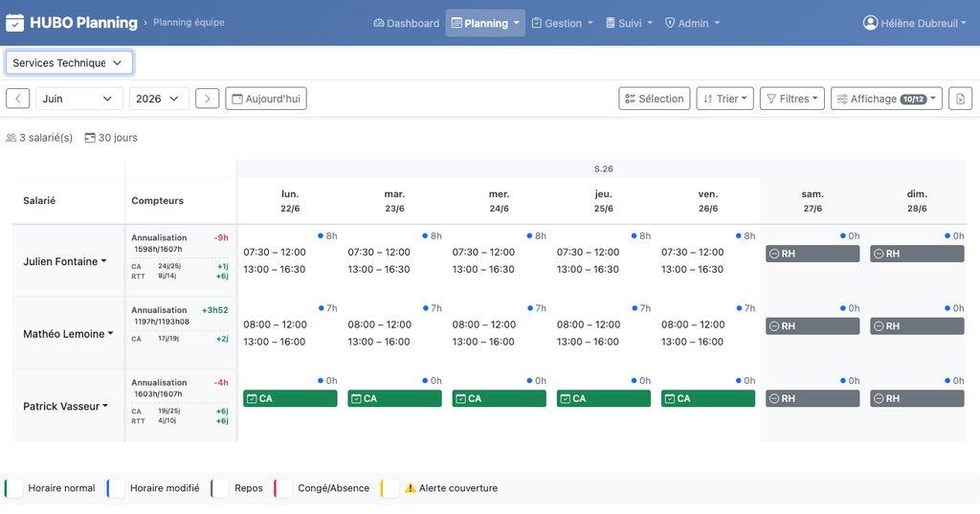Click Patrick Vasseur's Thursday CA leave badge
Image resolution: width=980 pixels, height=514 pixels.
pyautogui.click(x=604, y=398)
